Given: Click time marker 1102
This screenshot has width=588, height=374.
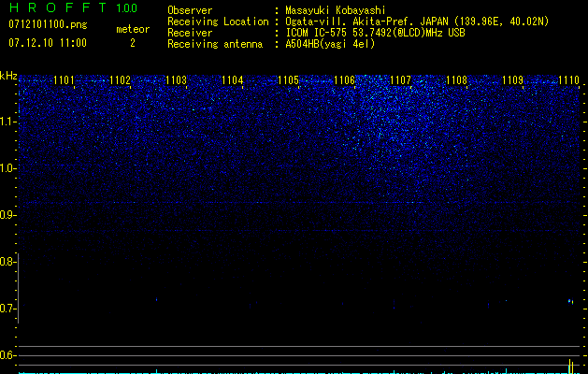Looking at the screenshot, I should (x=120, y=80).
